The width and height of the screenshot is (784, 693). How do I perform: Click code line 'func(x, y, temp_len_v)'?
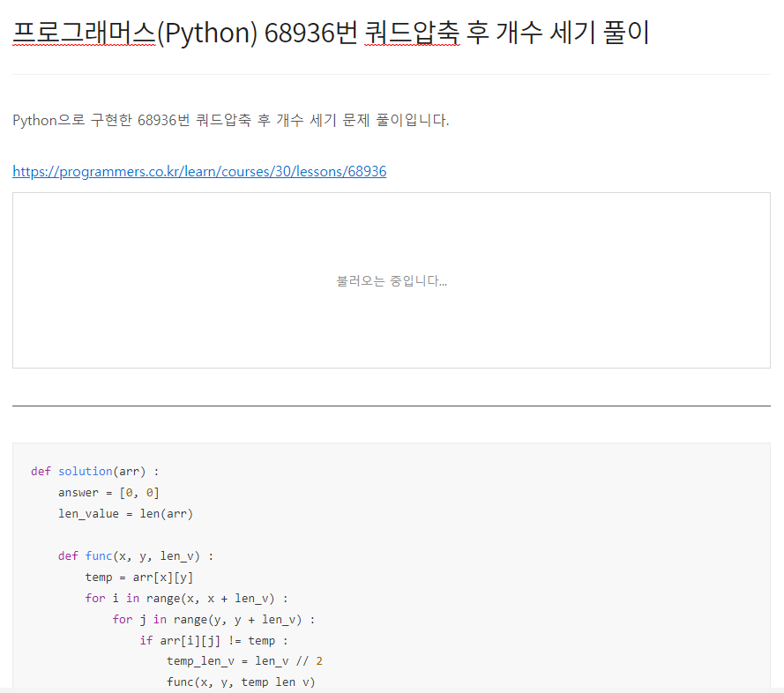[241, 682]
